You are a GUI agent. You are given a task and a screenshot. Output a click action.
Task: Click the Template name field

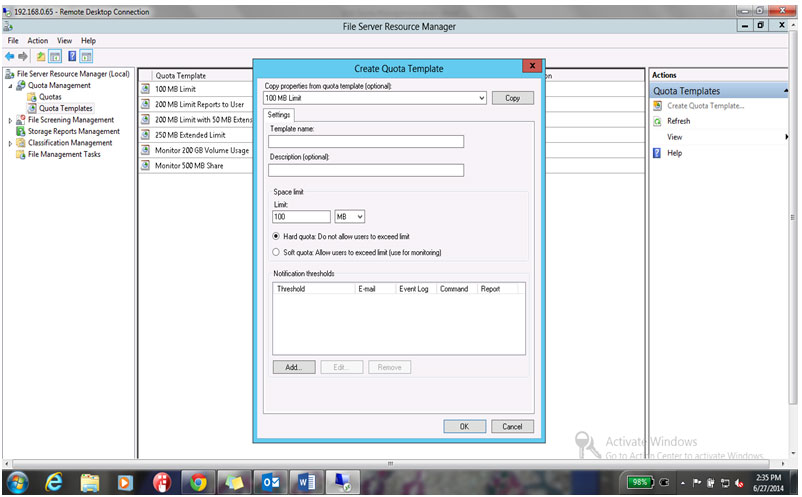click(x=366, y=142)
